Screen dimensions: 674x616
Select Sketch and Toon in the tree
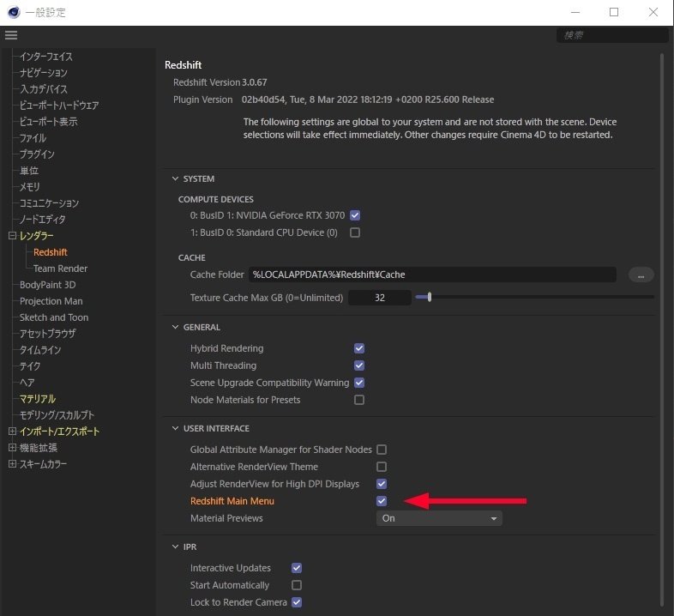54,317
